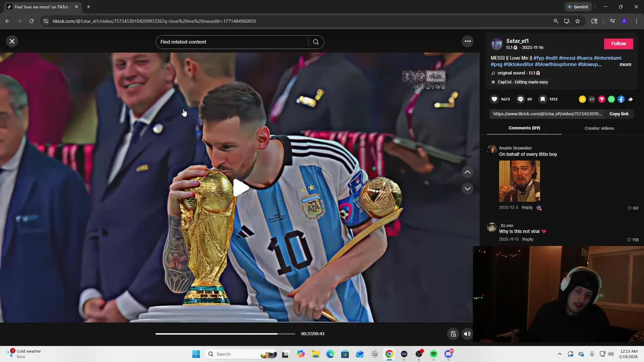Follow the 5star_el1 account
The image size is (644, 362).
point(618,44)
